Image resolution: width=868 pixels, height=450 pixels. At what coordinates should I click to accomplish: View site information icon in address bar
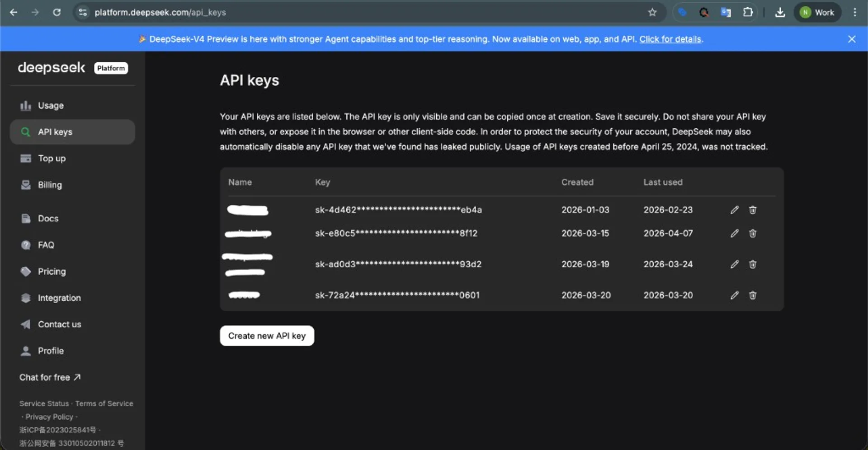coord(83,12)
